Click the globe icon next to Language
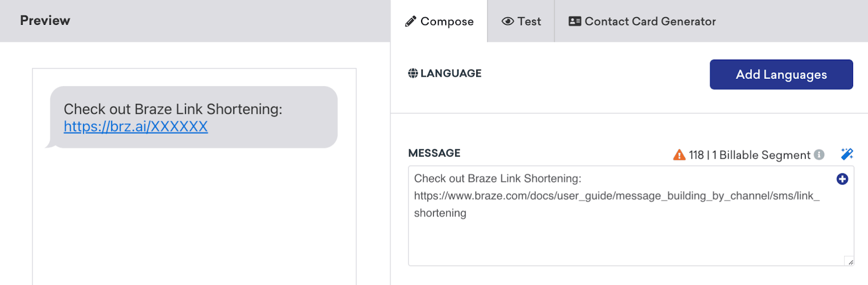This screenshot has height=285, width=868. [x=413, y=73]
